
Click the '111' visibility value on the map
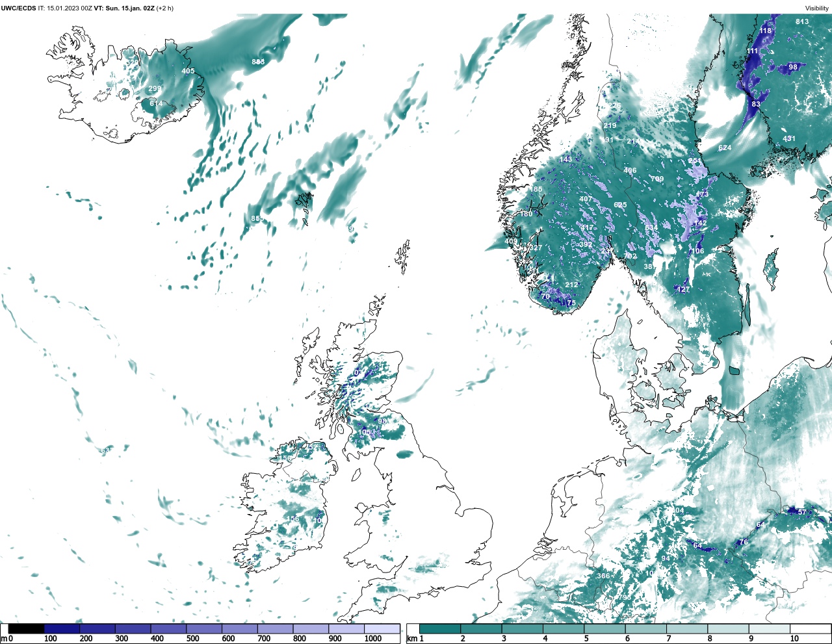pos(752,51)
